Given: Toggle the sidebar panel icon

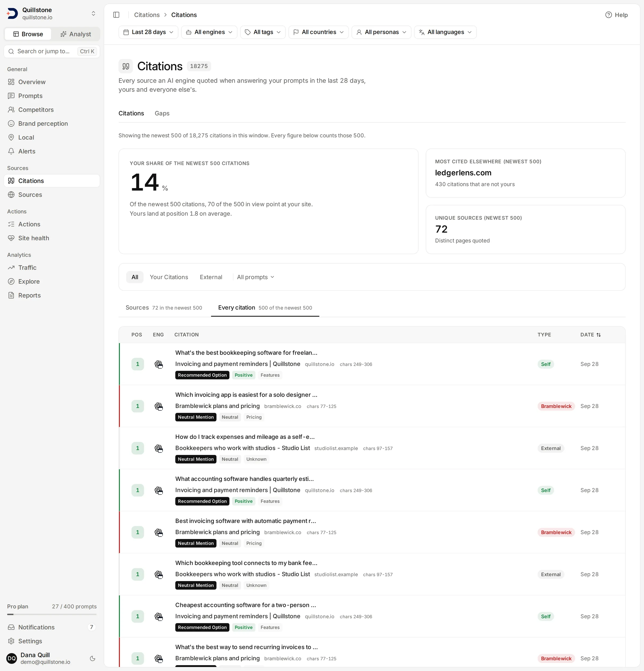Looking at the screenshot, I should pyautogui.click(x=116, y=15).
